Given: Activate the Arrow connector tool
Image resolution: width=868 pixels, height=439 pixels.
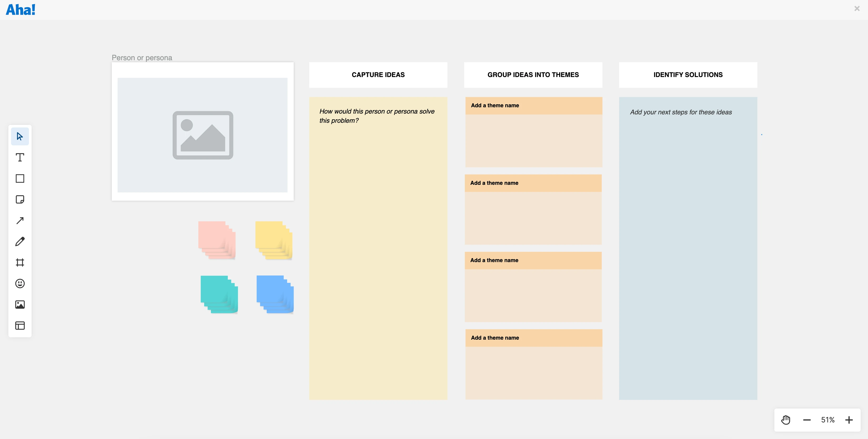Looking at the screenshot, I should click(x=20, y=221).
